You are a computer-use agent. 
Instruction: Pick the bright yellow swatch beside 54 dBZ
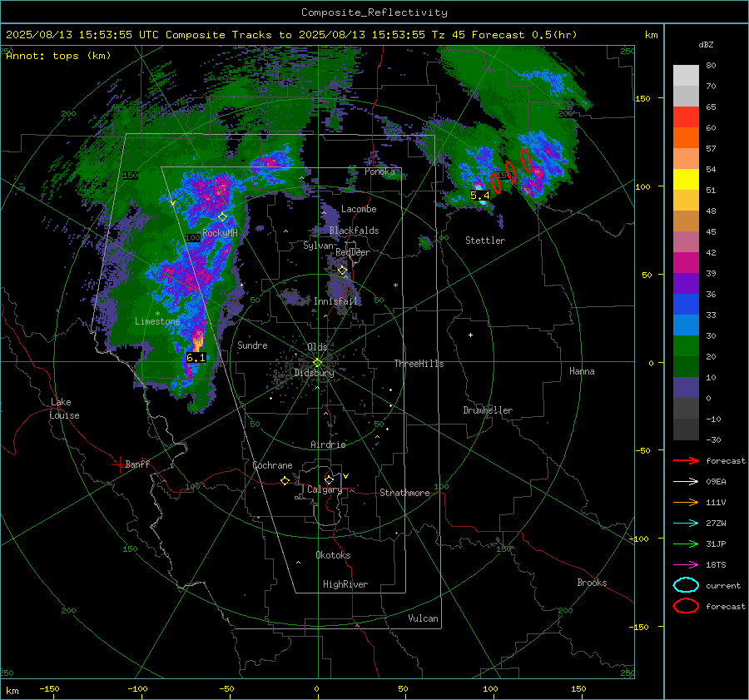(x=686, y=179)
